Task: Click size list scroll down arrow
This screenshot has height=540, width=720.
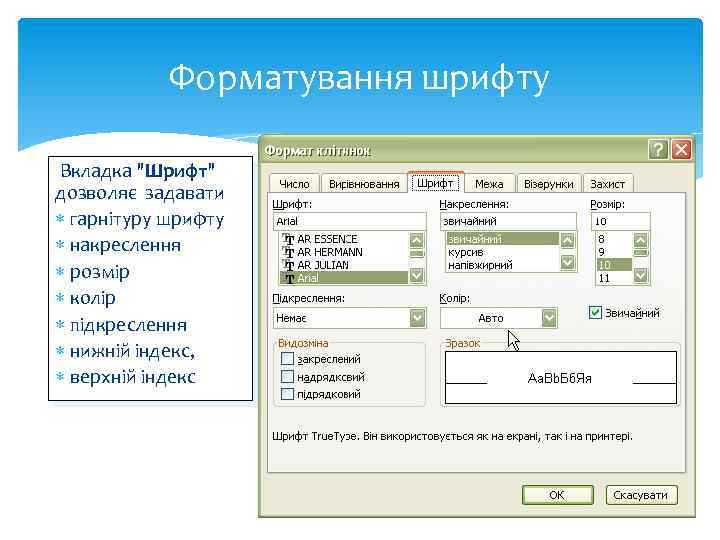Action: tap(641, 276)
